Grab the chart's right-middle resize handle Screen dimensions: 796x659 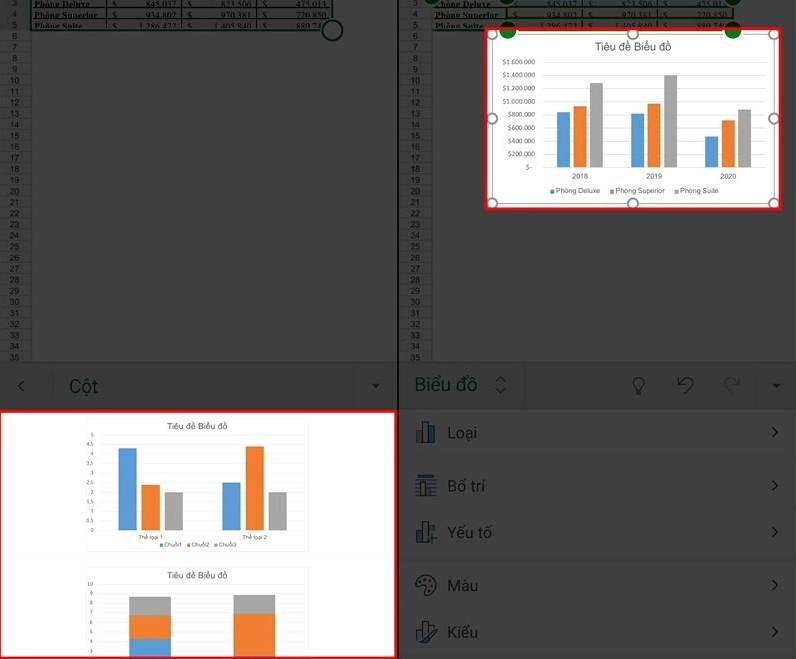click(774, 119)
